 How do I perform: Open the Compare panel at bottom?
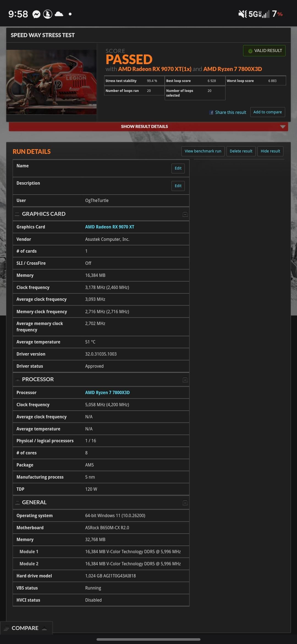(26, 628)
